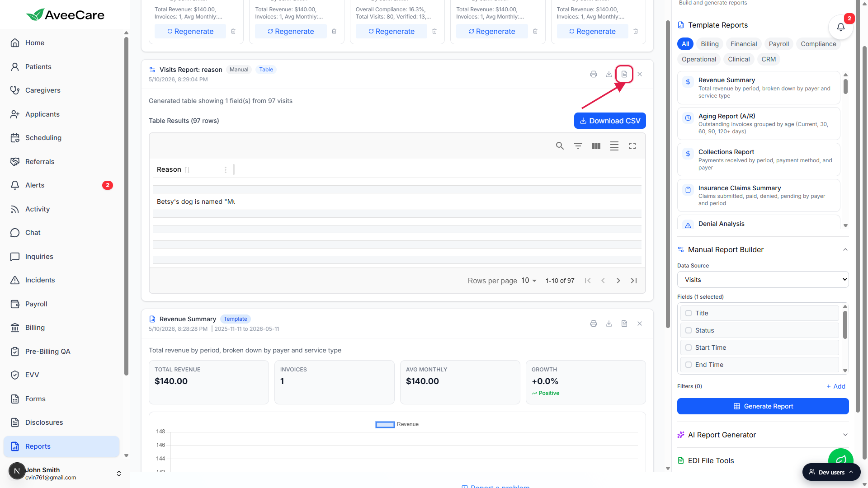The width and height of the screenshot is (868, 488).
Task: Add a new filter
Action: tap(836, 386)
